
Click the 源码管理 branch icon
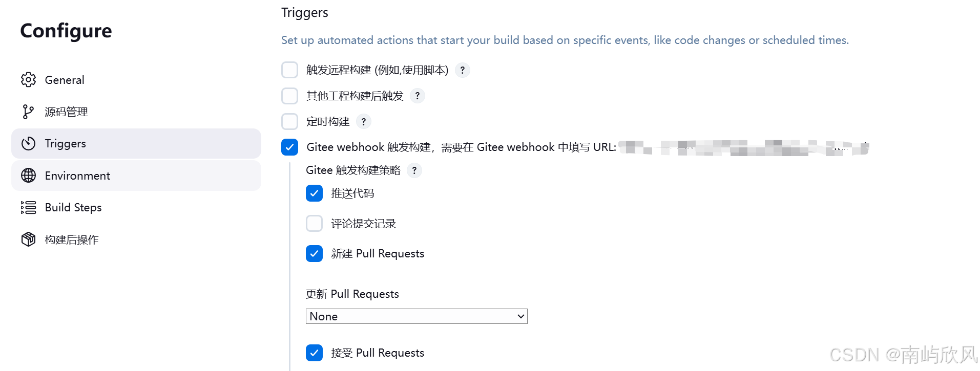(x=29, y=112)
